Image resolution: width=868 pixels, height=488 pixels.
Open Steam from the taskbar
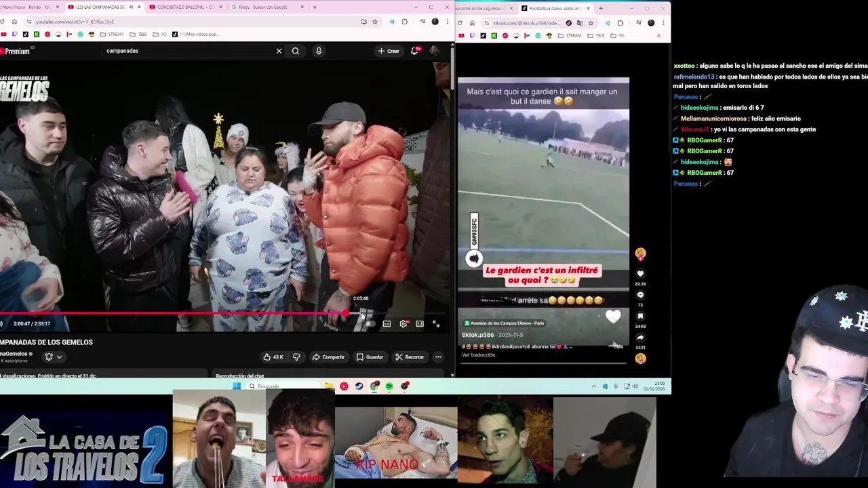pos(359,386)
